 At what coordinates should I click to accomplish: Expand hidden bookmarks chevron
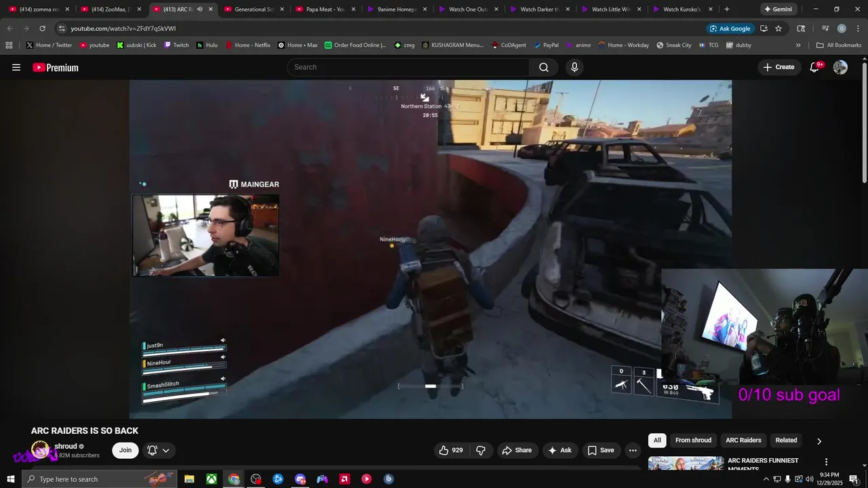798,45
